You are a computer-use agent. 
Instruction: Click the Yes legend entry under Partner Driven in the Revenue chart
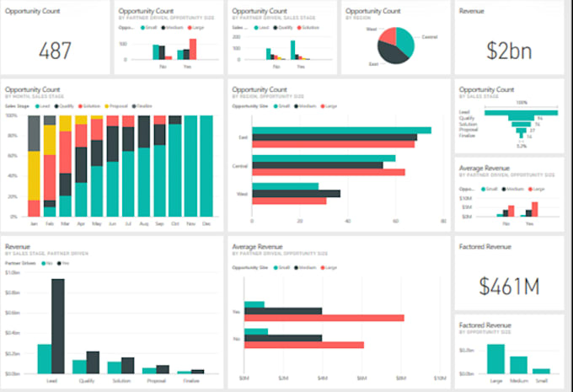63,263
